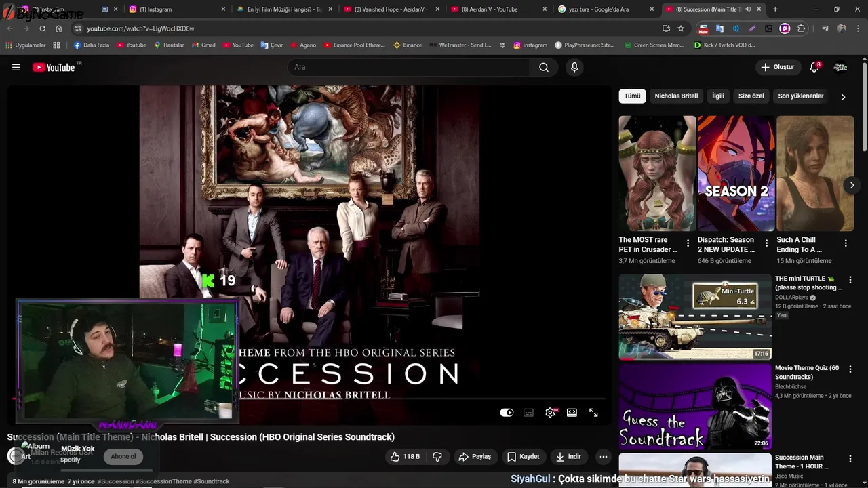The height and width of the screenshot is (488, 868).
Task: Open the WeTransfer bookmark
Action: 460,45
